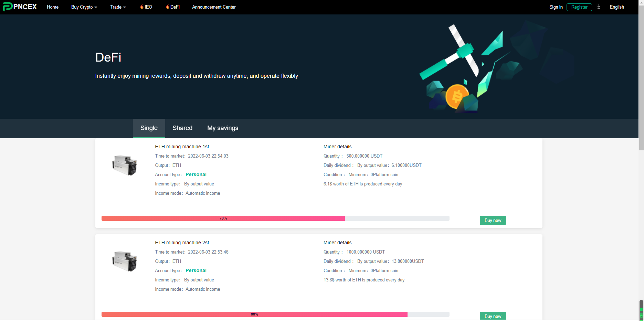Click the download arrow icon in header
The height and width of the screenshot is (321, 644).
tap(599, 7)
